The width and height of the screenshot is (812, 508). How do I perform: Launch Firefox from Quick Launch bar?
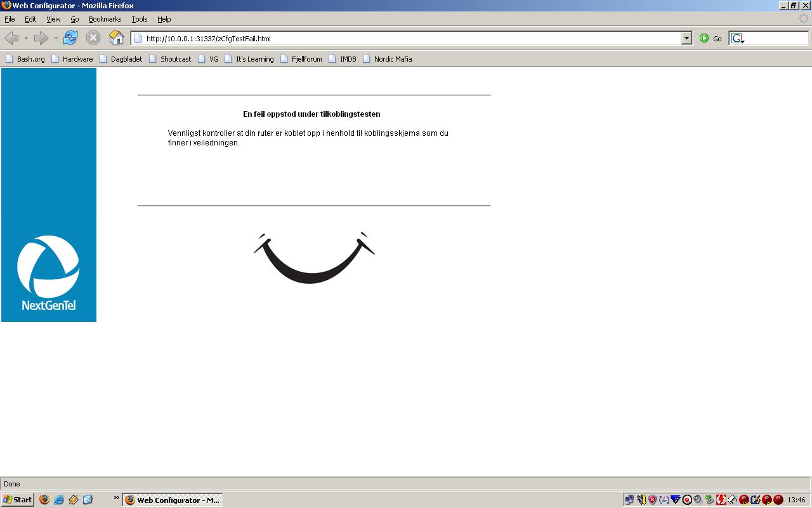pos(44,500)
